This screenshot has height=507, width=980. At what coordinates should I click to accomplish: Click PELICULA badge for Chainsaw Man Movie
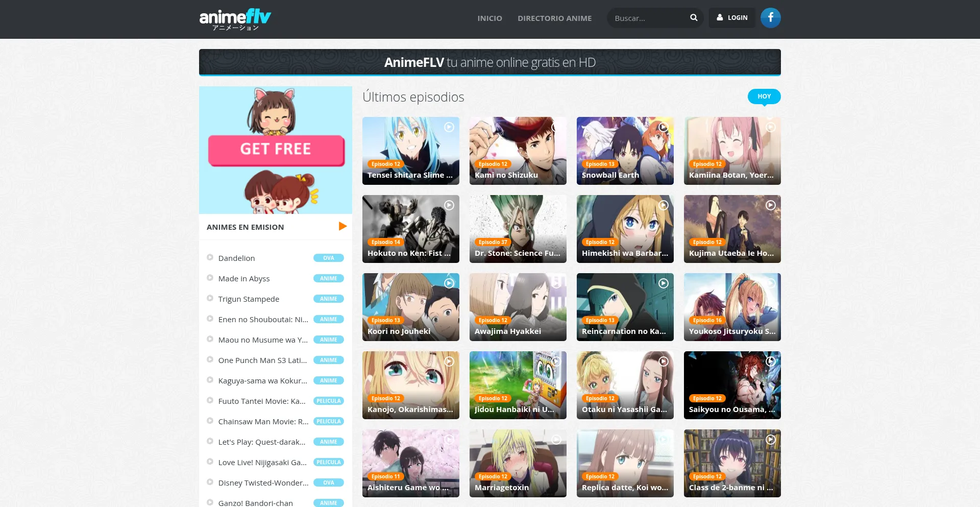[329, 421]
